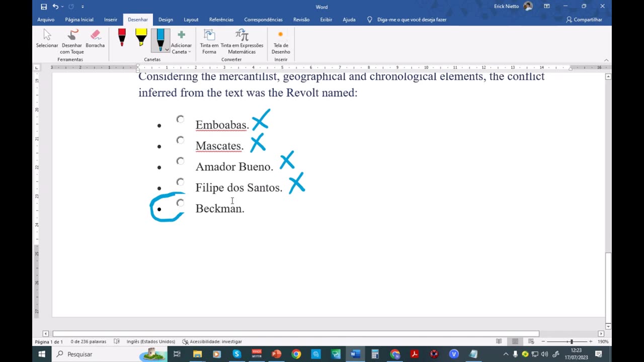The image size is (644, 362).
Task: Open the undo history dropdown
Action: coord(62,7)
